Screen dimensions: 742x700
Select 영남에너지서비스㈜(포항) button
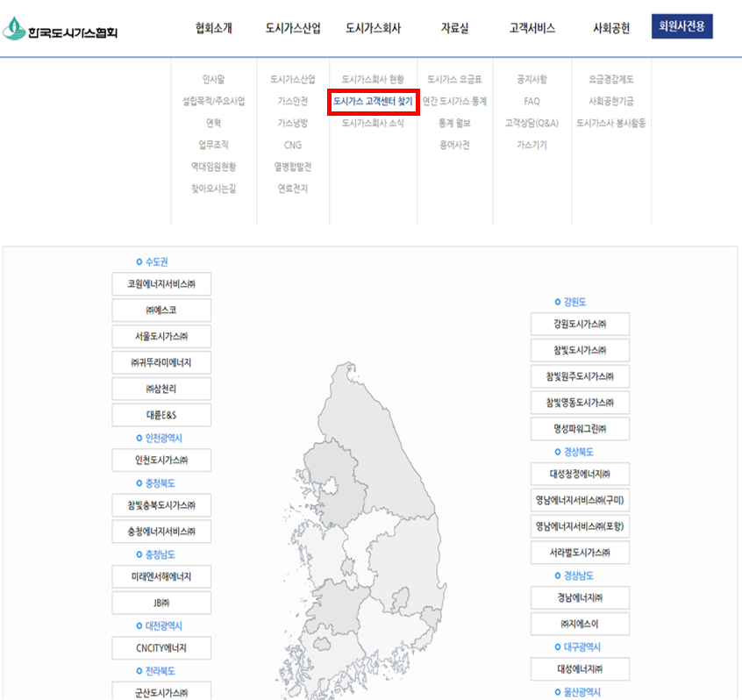[x=580, y=527]
